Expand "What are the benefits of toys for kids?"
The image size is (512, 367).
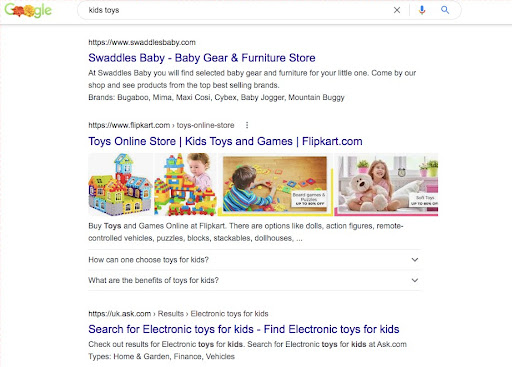click(x=254, y=280)
